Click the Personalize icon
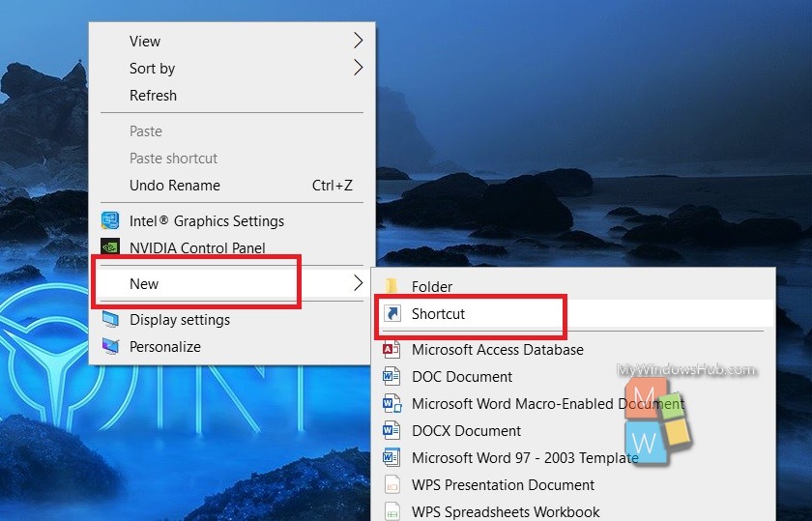 110,346
